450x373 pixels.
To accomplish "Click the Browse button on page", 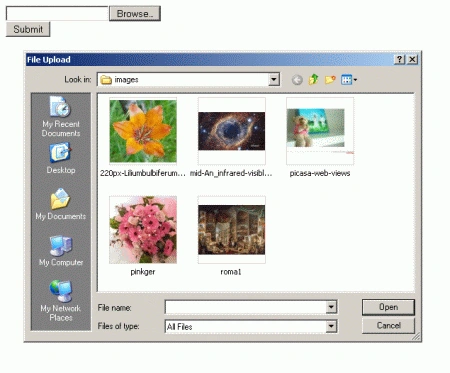I will tap(135, 14).
